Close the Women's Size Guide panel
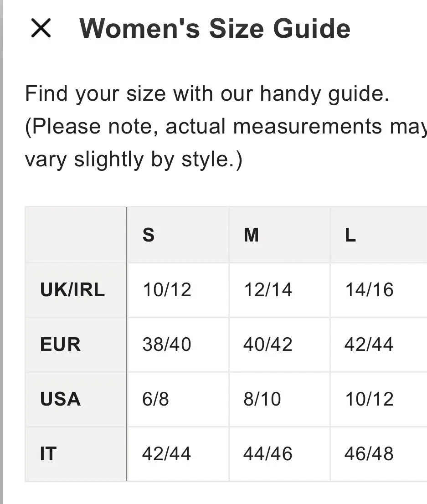427x504 pixels. (41, 29)
